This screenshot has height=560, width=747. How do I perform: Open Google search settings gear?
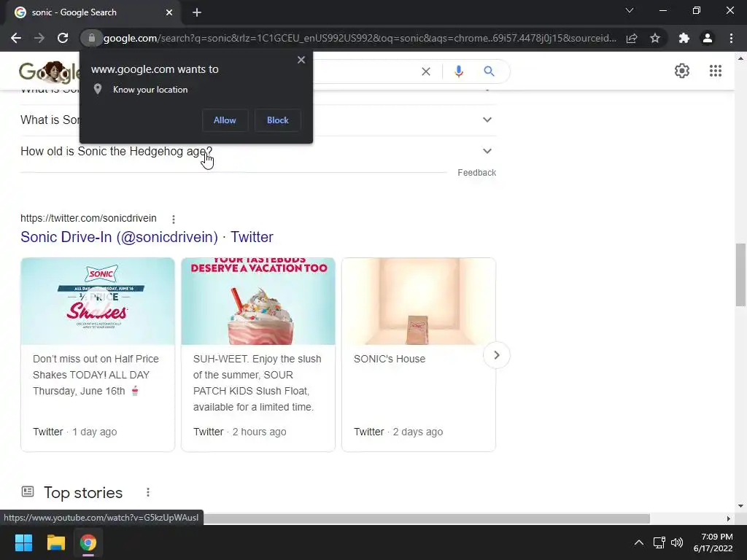point(682,71)
